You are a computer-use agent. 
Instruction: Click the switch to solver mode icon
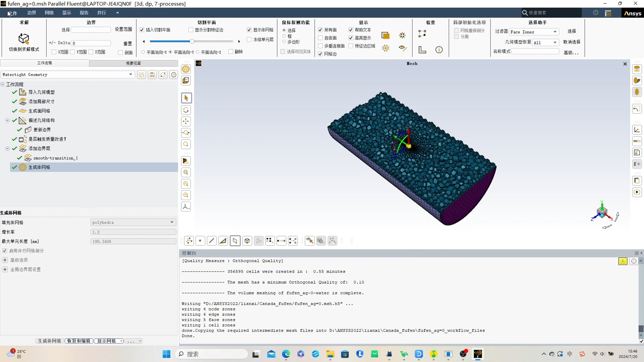[x=23, y=39]
